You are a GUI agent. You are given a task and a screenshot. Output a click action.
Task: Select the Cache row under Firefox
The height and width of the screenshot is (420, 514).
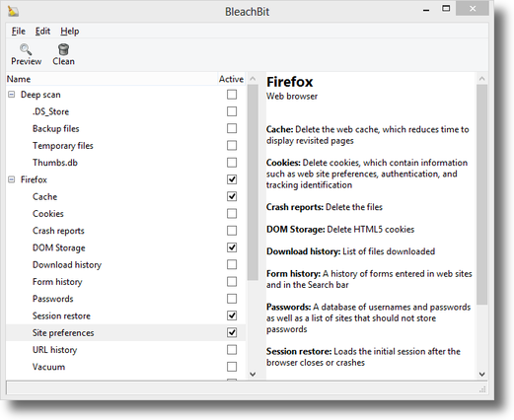(125, 196)
